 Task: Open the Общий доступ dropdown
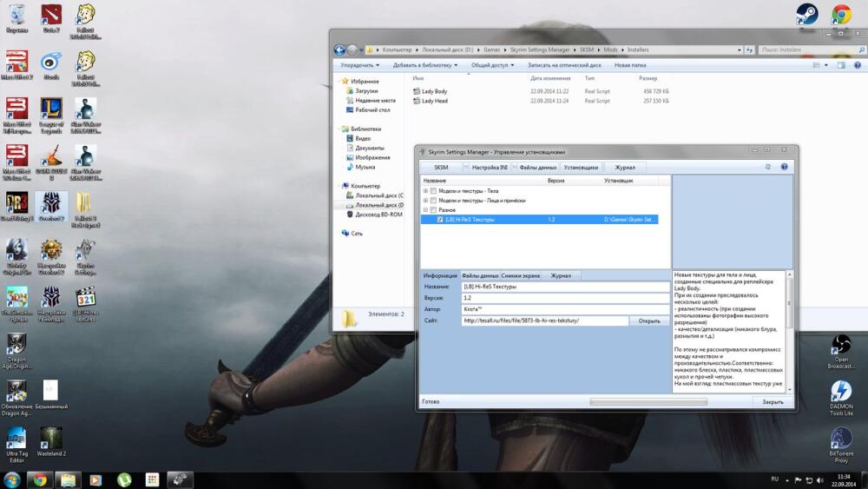(x=492, y=65)
